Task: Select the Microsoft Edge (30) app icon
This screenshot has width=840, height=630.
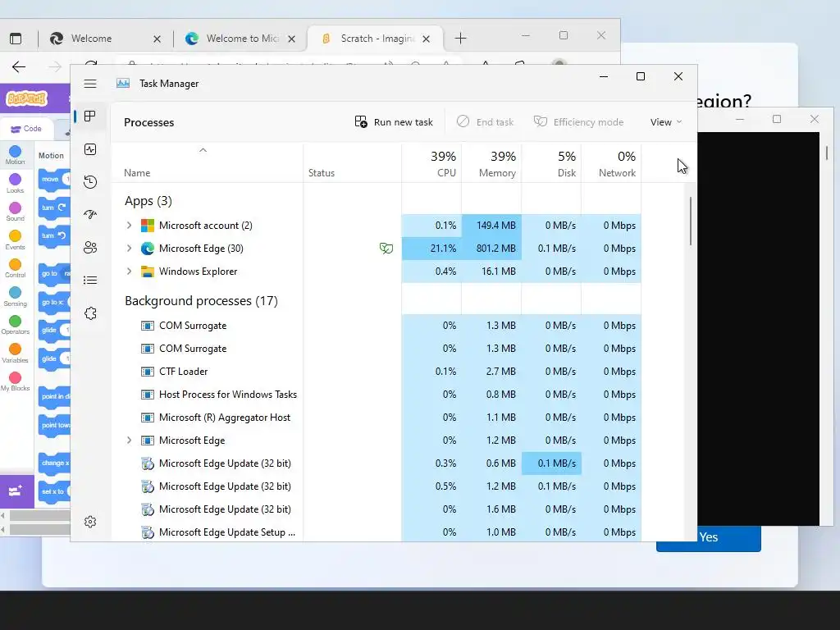Action: (x=148, y=249)
